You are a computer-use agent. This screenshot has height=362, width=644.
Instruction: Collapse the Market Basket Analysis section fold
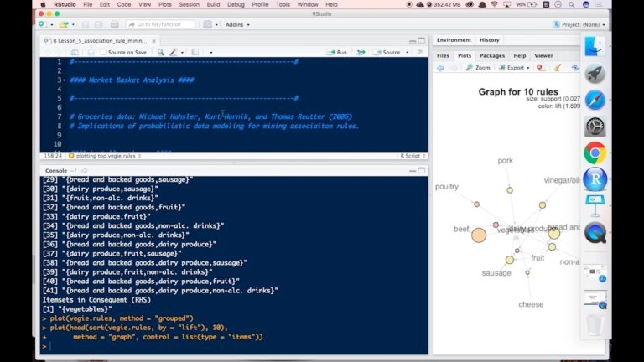[x=65, y=80]
